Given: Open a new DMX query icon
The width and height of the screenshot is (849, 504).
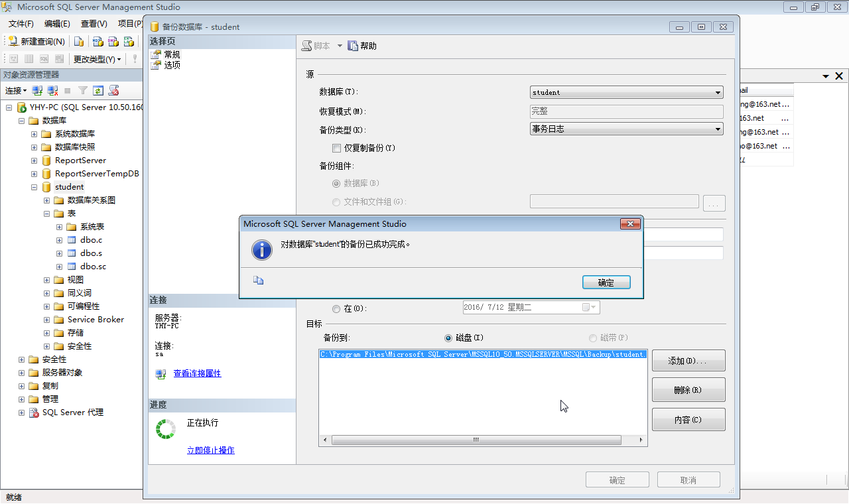Looking at the screenshot, I should (x=113, y=41).
